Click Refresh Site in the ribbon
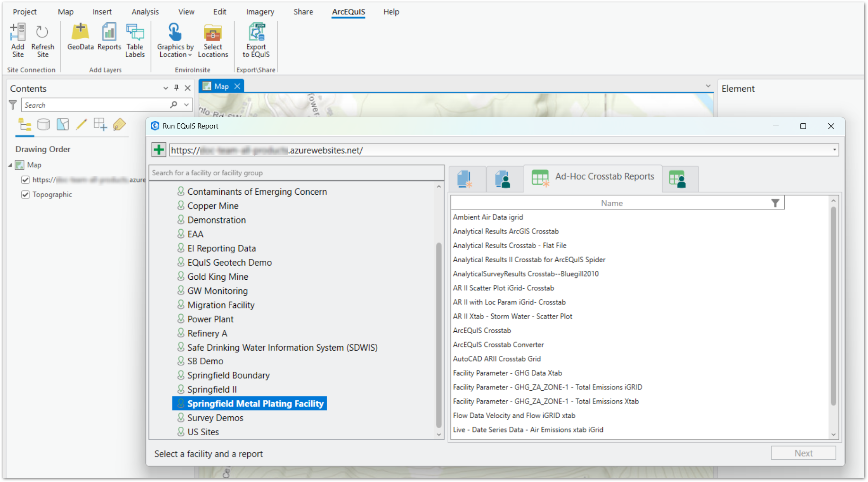868x482 pixels. [43, 40]
